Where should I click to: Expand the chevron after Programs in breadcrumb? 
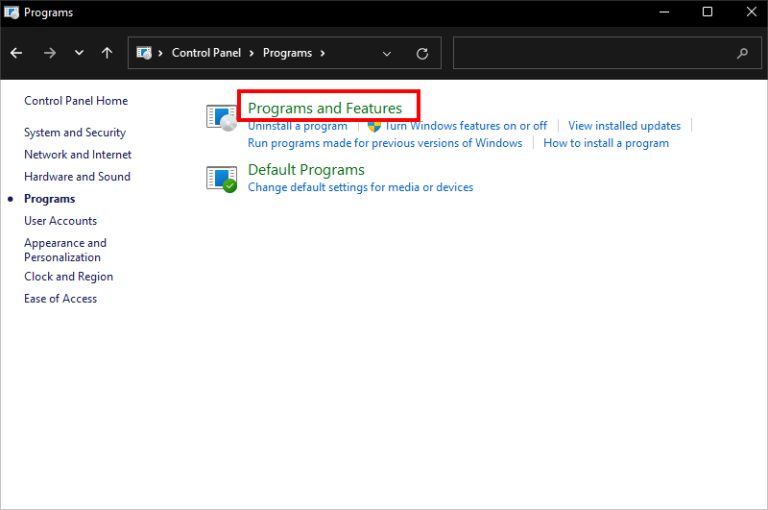[323, 53]
